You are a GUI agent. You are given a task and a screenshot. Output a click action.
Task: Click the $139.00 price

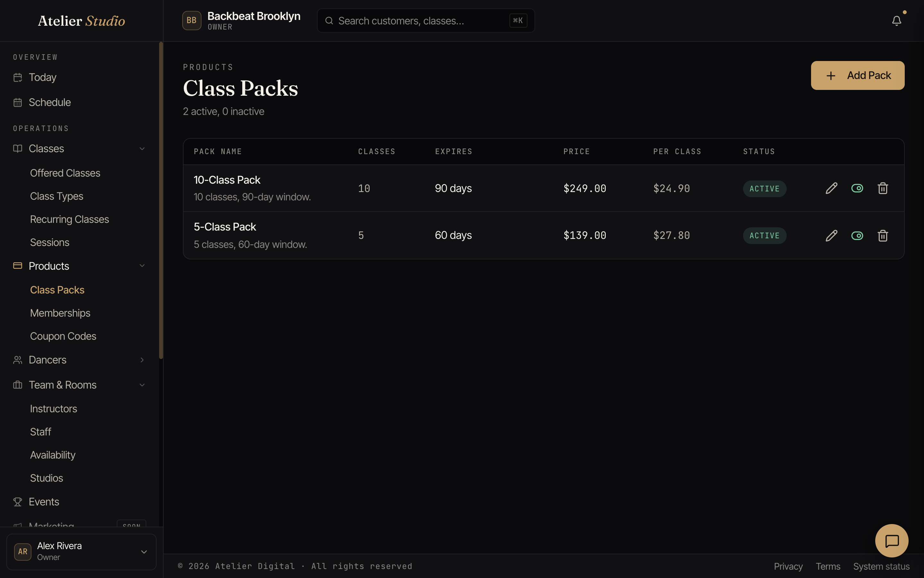585,235
